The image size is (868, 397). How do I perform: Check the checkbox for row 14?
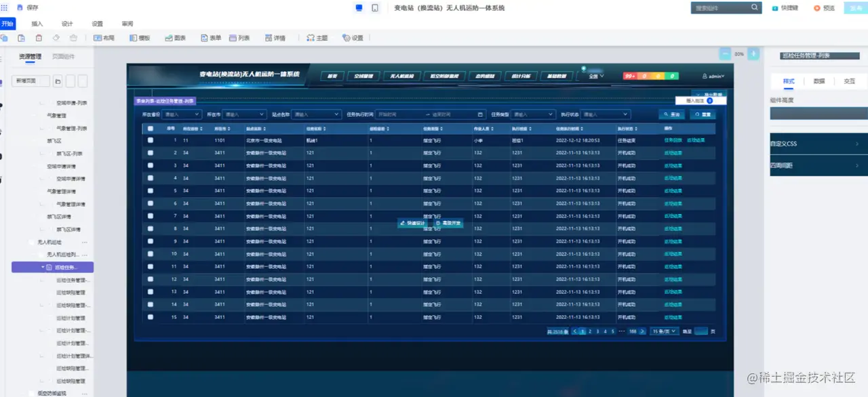click(x=151, y=304)
